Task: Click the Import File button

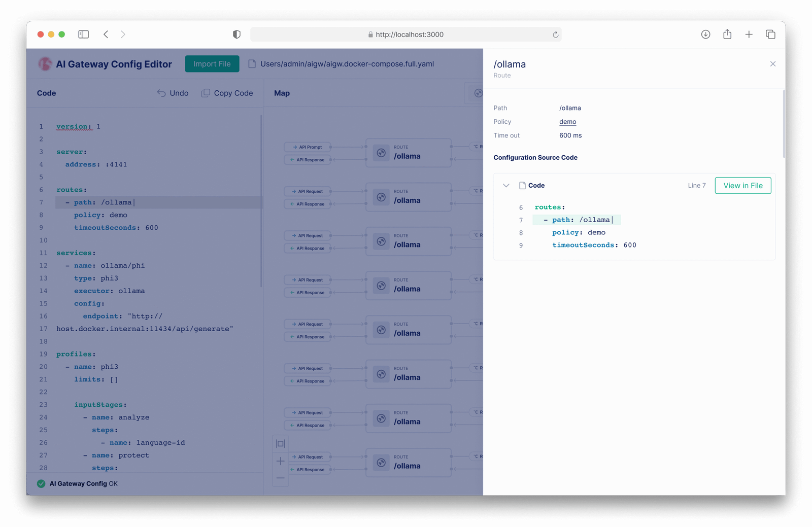Action: click(x=212, y=64)
